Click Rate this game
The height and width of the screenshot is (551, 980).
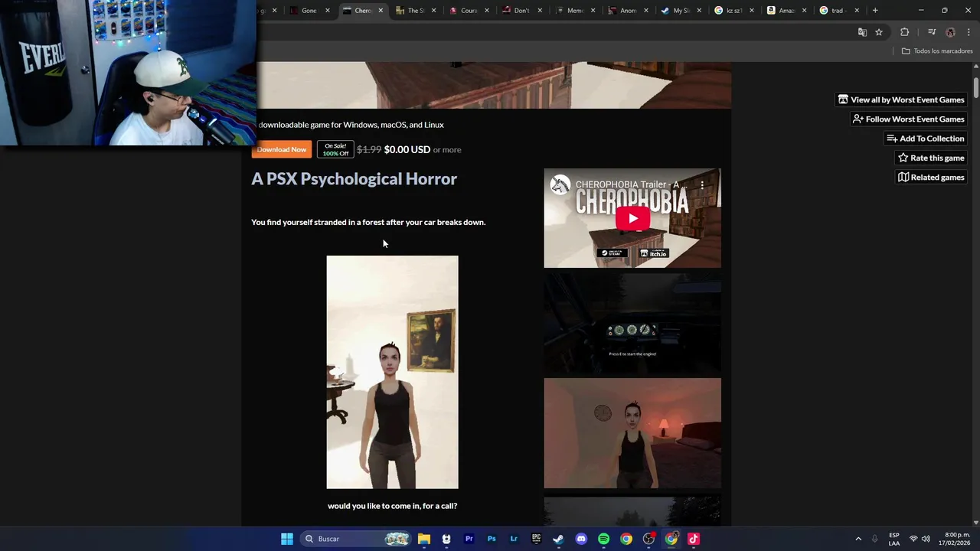click(931, 158)
